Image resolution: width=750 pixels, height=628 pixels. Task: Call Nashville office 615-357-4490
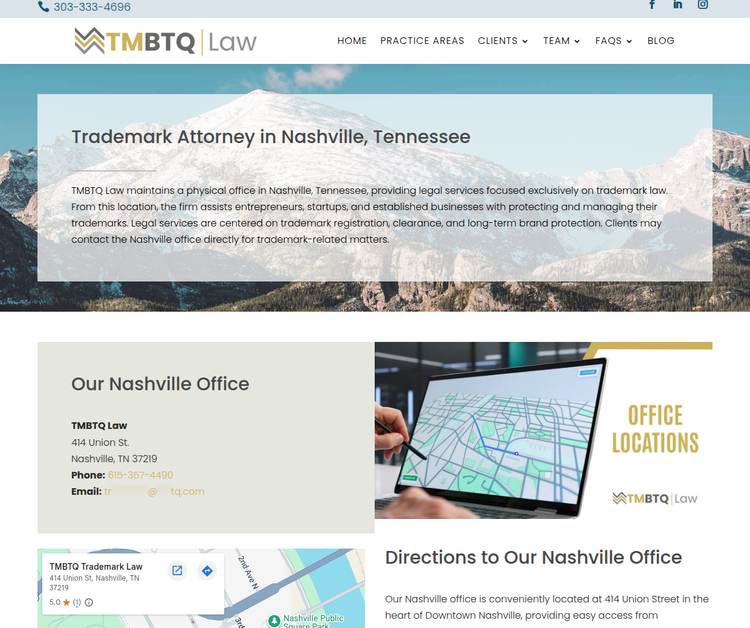click(140, 475)
